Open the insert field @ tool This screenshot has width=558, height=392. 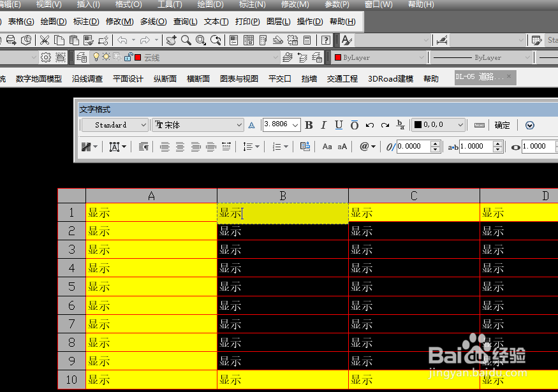tap(365, 146)
